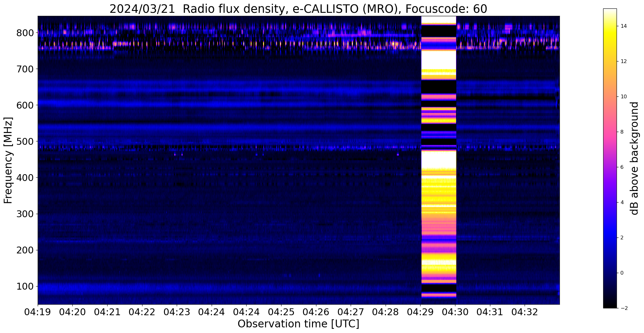The height and width of the screenshot is (333, 644).
Task: Click the colorbar tick label 8
Action: (622, 132)
